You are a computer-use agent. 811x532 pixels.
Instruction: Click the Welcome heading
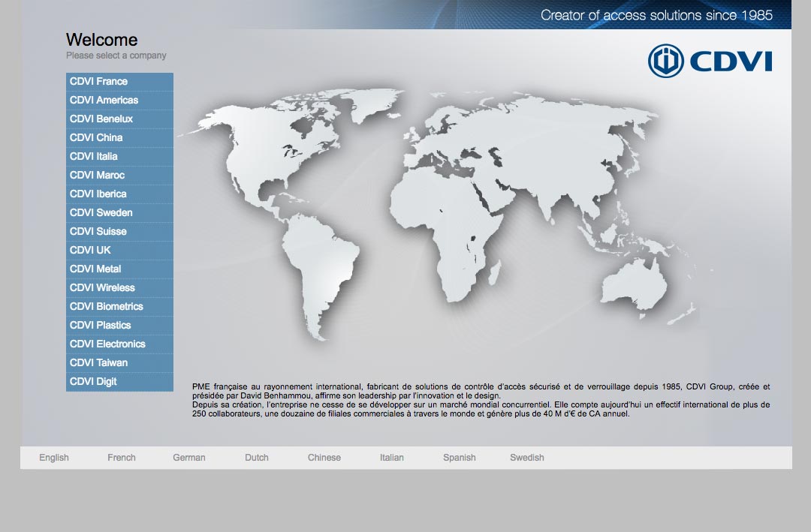click(102, 40)
